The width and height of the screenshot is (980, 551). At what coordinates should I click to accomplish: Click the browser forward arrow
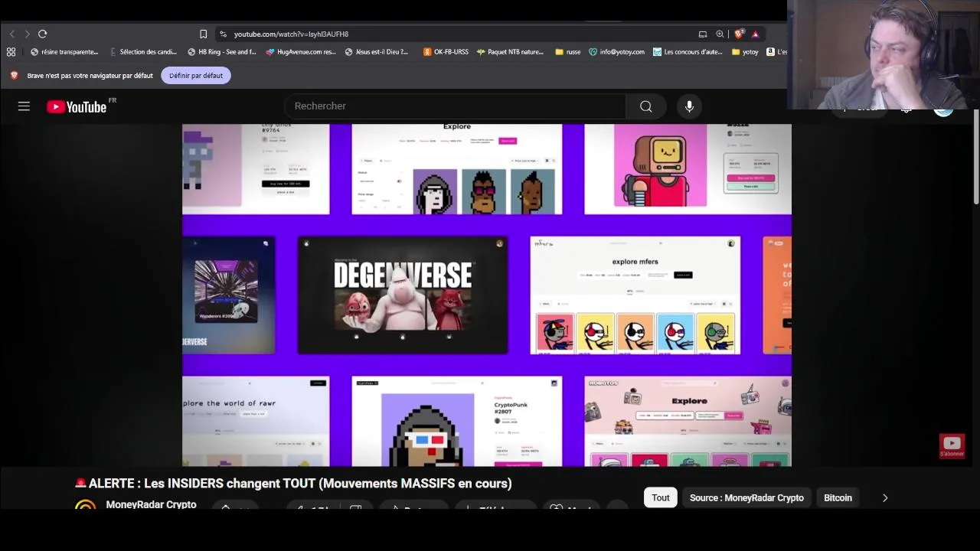tap(27, 34)
